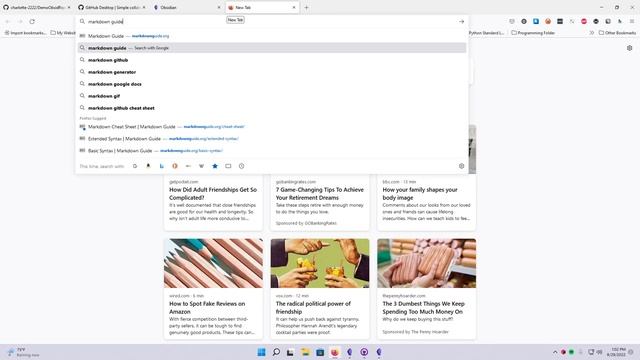The width and height of the screenshot is (640, 360).
Task: Open 'The 3 Dumbest Things We Keep Spending' article
Action: click(423, 307)
